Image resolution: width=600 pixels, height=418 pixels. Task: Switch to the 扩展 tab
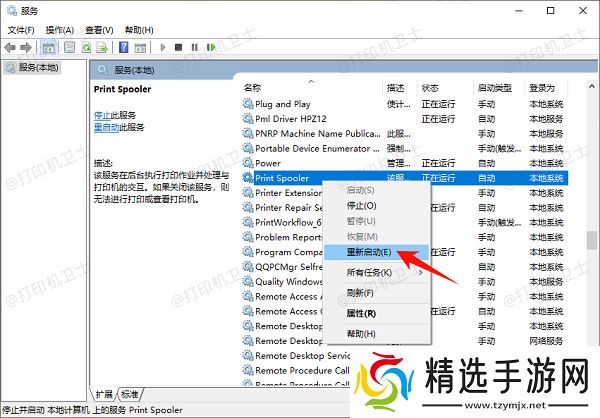(x=104, y=394)
